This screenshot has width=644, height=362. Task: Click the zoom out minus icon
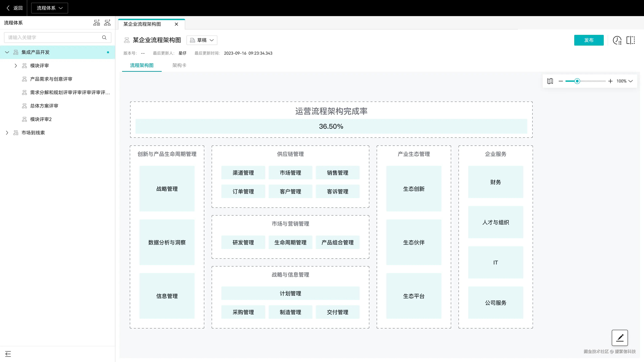pyautogui.click(x=561, y=81)
